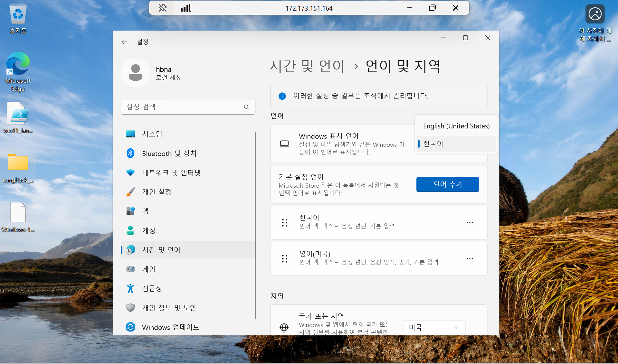
Task: Click the 설정 검색 search field
Action: [x=188, y=107]
